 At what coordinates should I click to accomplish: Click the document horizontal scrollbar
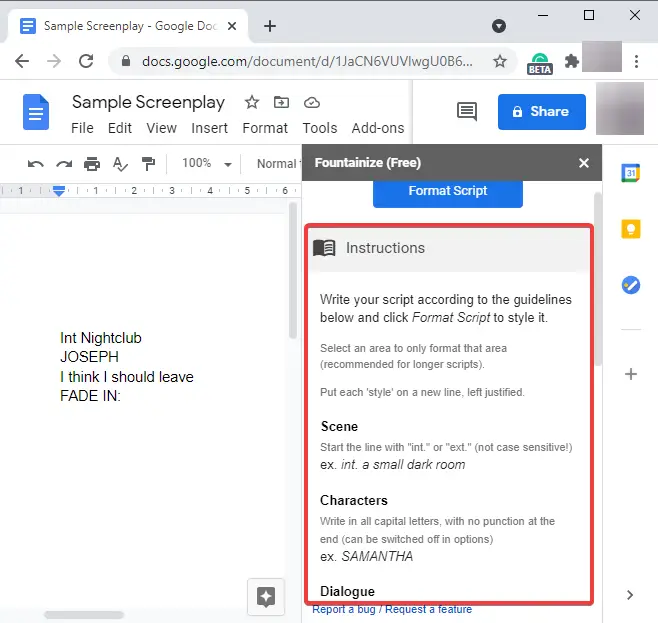tap(84, 615)
